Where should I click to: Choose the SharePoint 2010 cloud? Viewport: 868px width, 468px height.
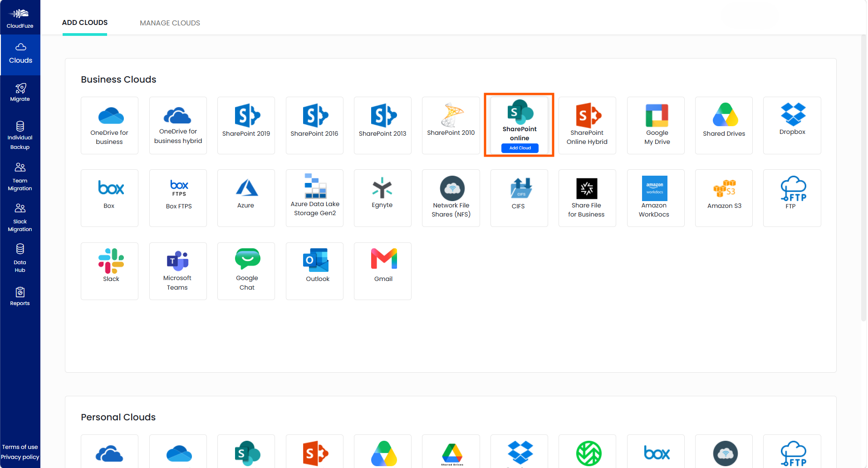tap(451, 125)
